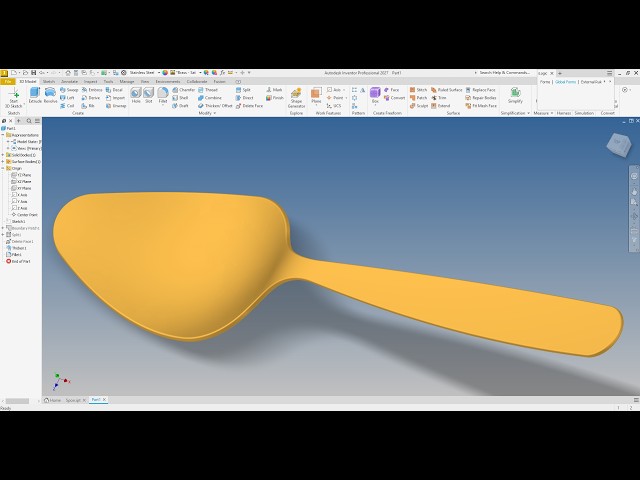Create a work Plane

[x=316, y=96]
